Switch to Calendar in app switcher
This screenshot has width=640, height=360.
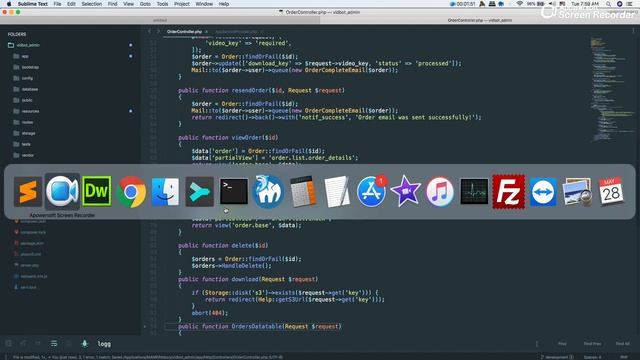(x=611, y=191)
